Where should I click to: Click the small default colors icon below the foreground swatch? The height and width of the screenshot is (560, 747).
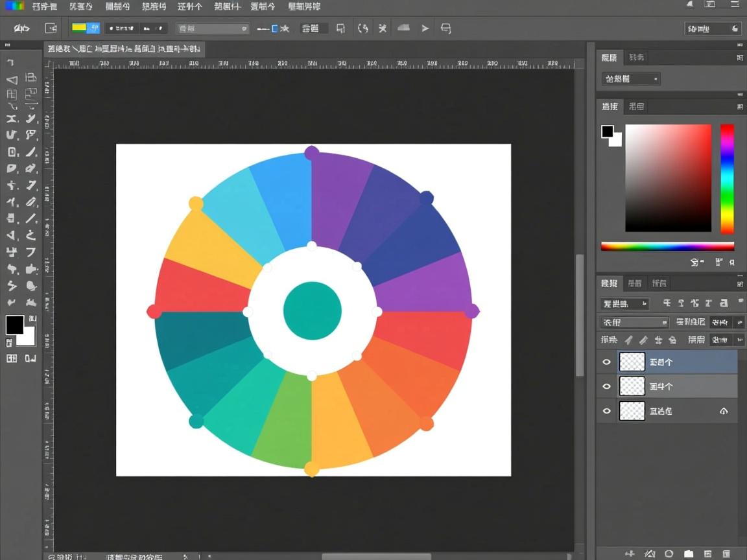[x=9, y=342]
